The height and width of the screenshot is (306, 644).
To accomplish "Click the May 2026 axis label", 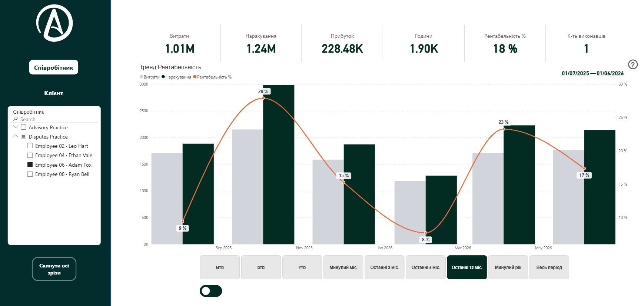I will click(543, 248).
